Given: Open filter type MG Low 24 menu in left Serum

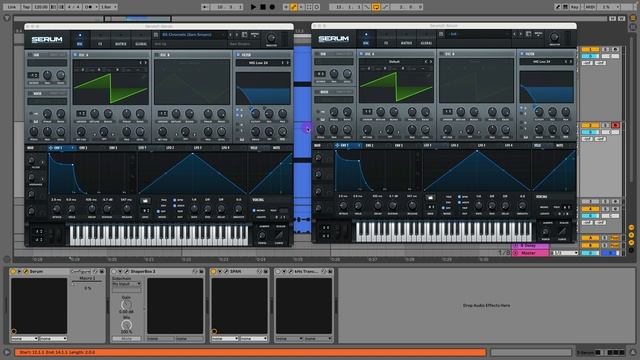Looking at the screenshot, I should point(259,63).
